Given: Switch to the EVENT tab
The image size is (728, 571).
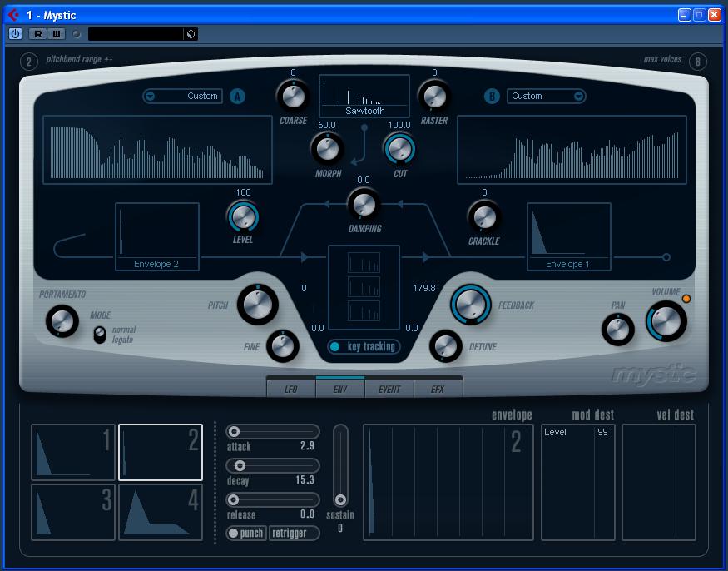Looking at the screenshot, I should (x=389, y=389).
